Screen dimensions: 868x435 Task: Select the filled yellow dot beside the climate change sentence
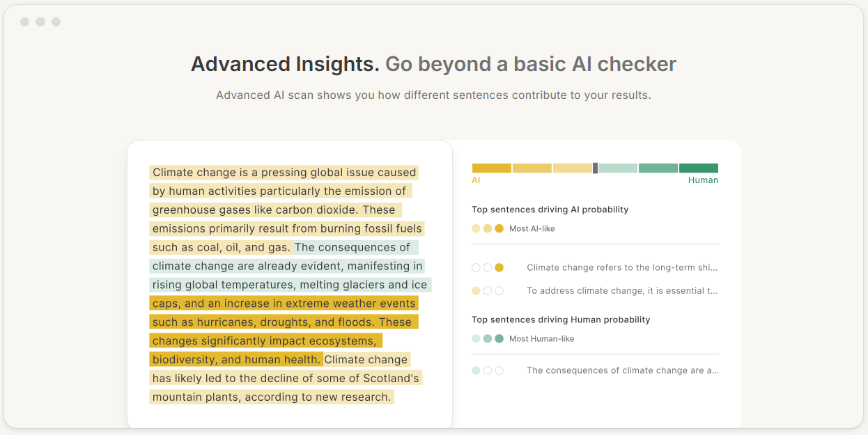click(499, 267)
